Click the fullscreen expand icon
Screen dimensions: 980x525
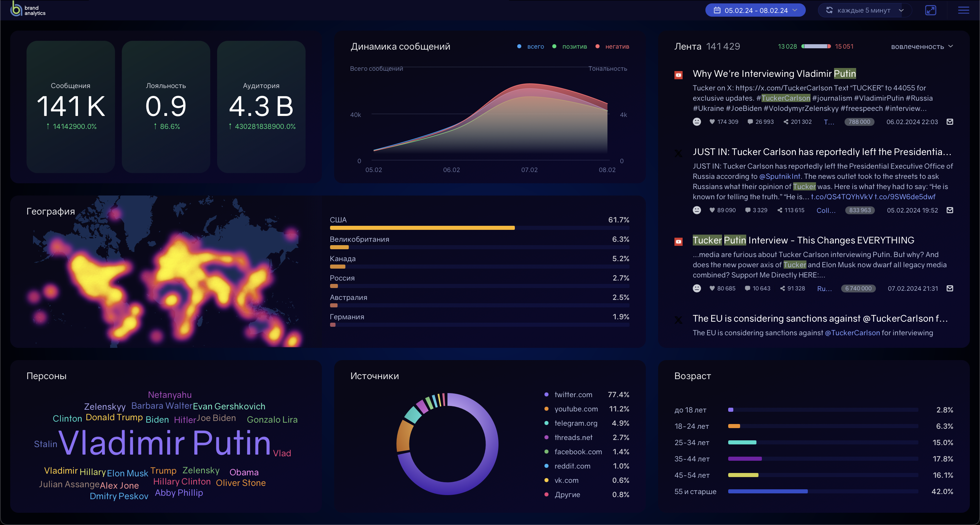tap(930, 10)
